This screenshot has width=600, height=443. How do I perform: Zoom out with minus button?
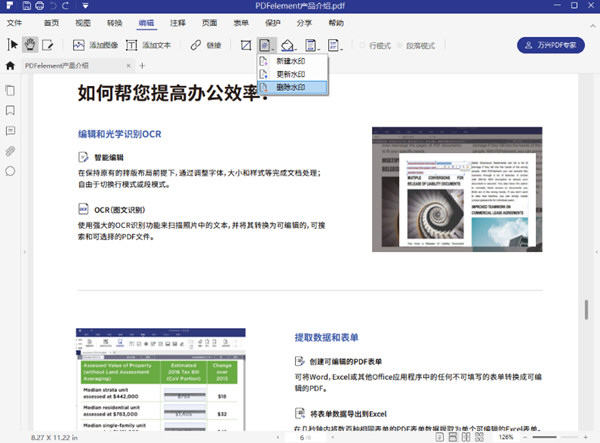[525, 437]
